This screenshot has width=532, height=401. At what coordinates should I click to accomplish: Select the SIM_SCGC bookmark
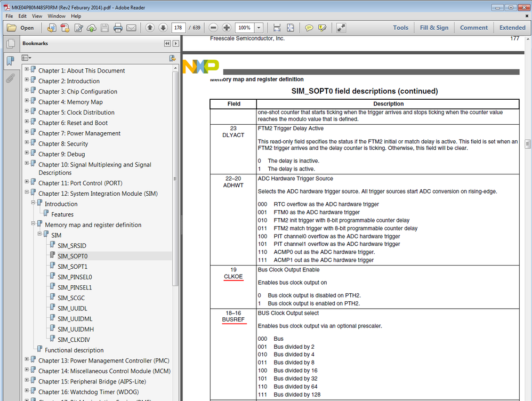point(71,298)
